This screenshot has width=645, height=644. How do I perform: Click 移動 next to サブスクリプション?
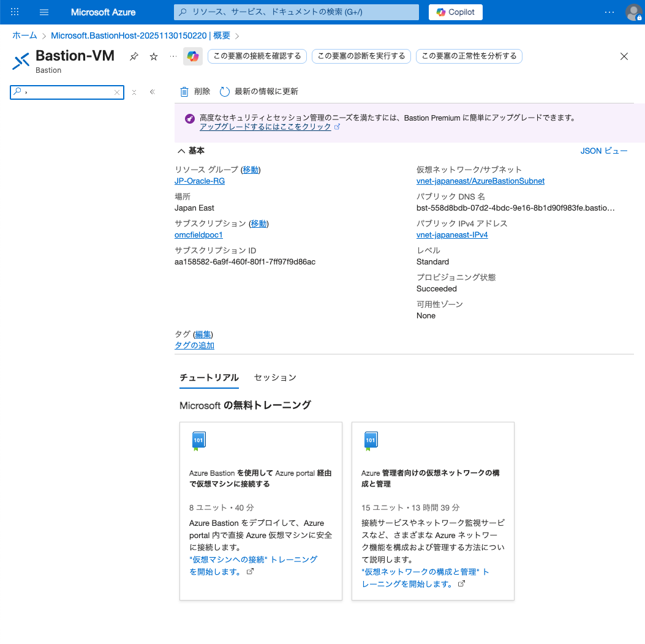click(x=258, y=223)
